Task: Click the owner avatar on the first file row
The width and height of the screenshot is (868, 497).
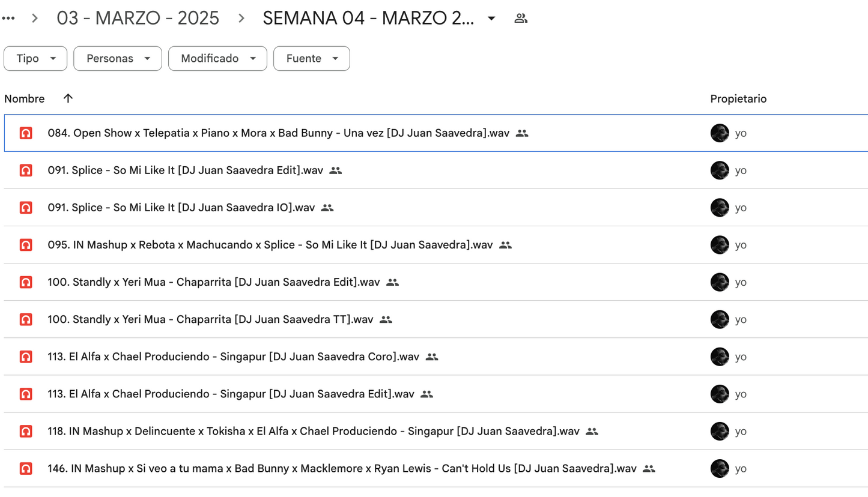Action: [719, 133]
